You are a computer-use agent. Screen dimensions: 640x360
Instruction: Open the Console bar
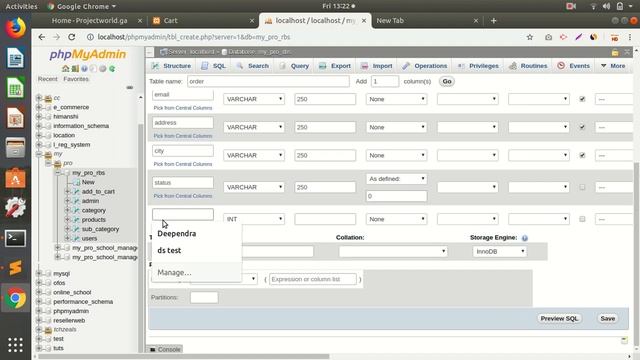pyautogui.click(x=165, y=349)
